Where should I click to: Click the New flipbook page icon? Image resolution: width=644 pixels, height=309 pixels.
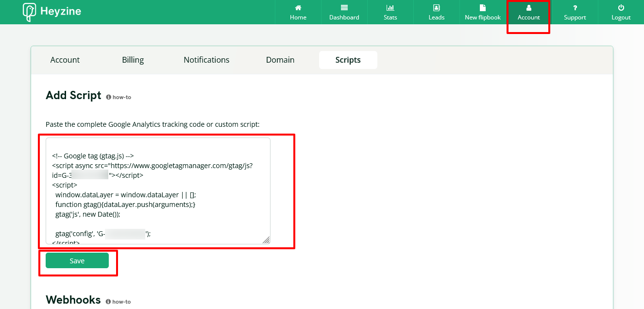point(482,8)
